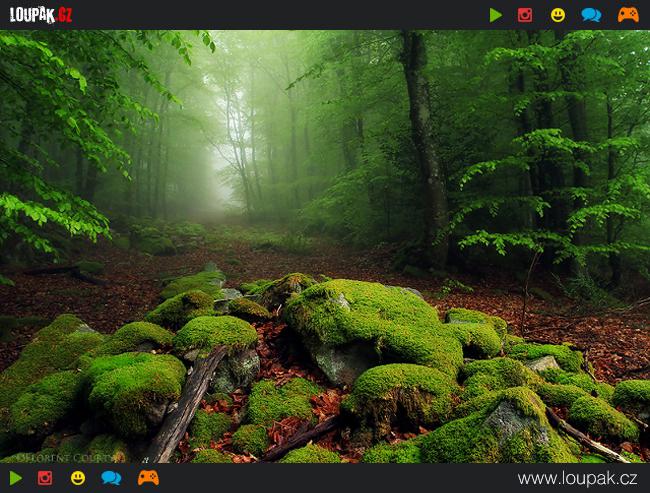Open Instagram icon in the bottom footer
The height and width of the screenshot is (493, 650).
pos(45,478)
